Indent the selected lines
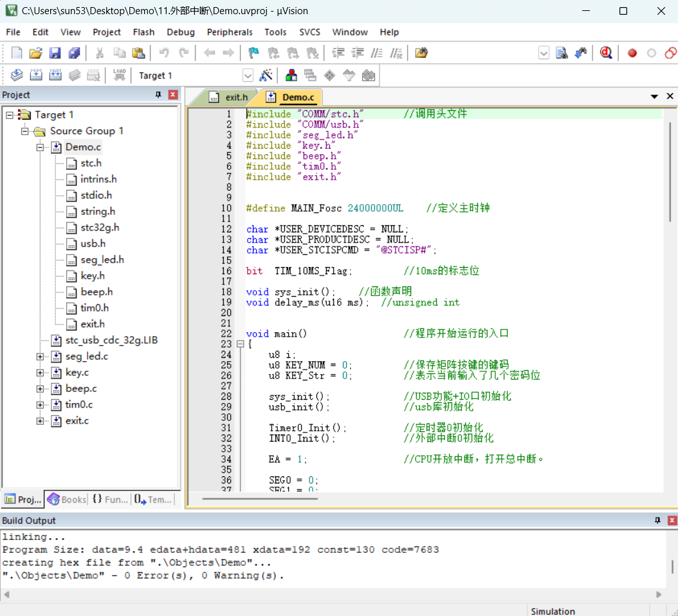This screenshot has width=678, height=616. pyautogui.click(x=338, y=53)
